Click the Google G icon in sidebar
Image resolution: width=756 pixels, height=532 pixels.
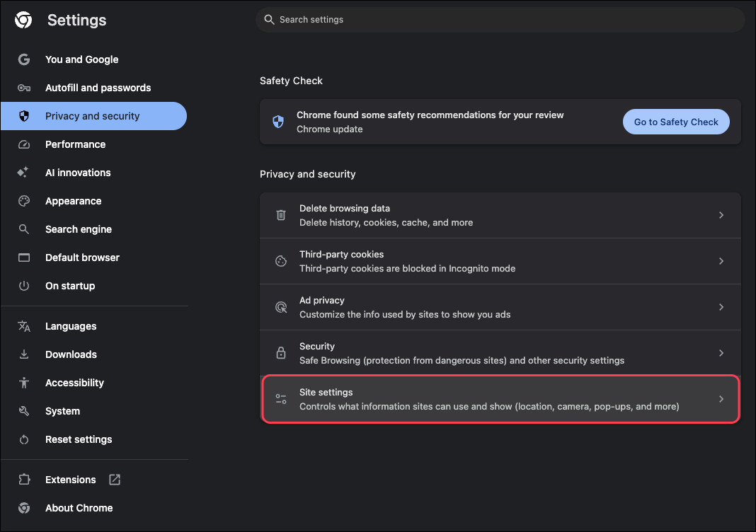point(23,59)
